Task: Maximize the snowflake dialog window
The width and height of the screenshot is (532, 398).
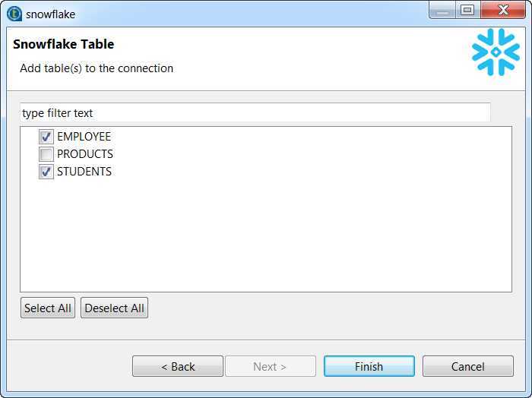Action: (467, 11)
